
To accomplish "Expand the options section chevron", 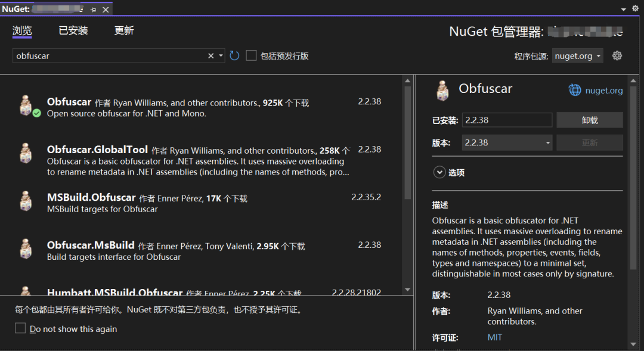I will pos(439,172).
